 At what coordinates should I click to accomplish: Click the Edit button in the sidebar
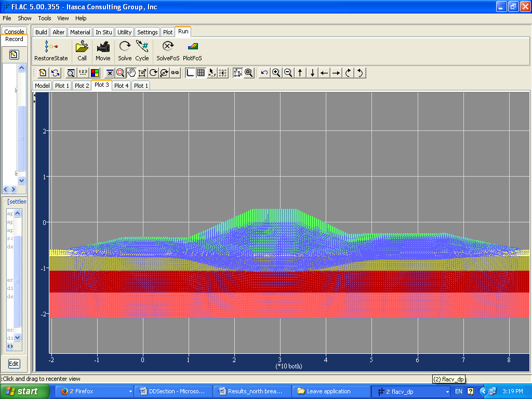click(14, 363)
